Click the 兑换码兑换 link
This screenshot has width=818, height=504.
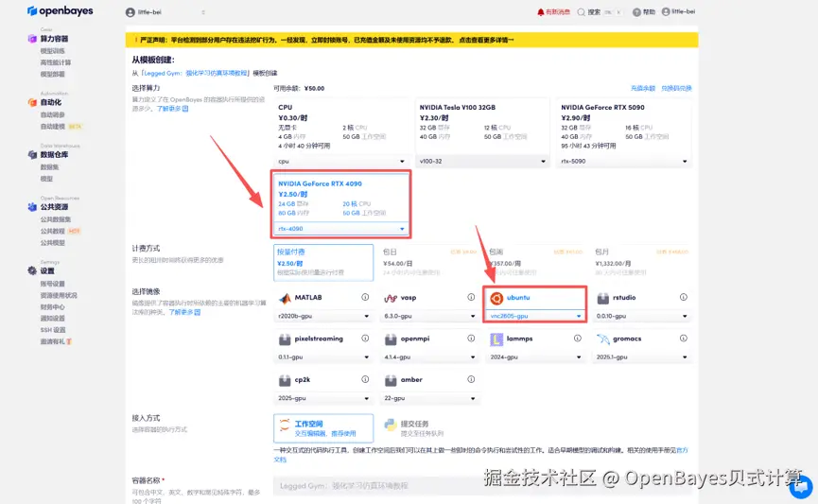677,88
